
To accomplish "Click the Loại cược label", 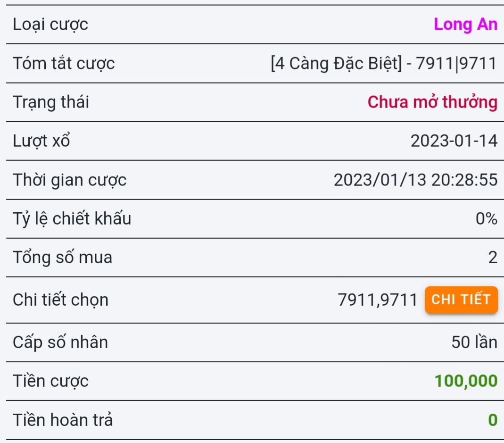I will coord(50,25).
